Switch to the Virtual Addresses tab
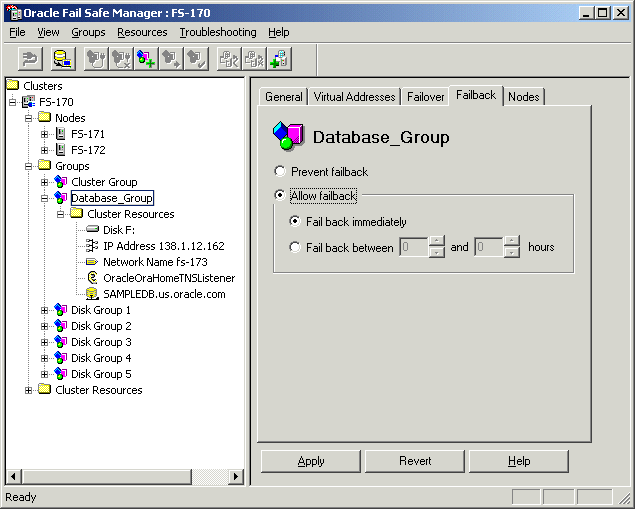635x509 pixels. tap(354, 97)
